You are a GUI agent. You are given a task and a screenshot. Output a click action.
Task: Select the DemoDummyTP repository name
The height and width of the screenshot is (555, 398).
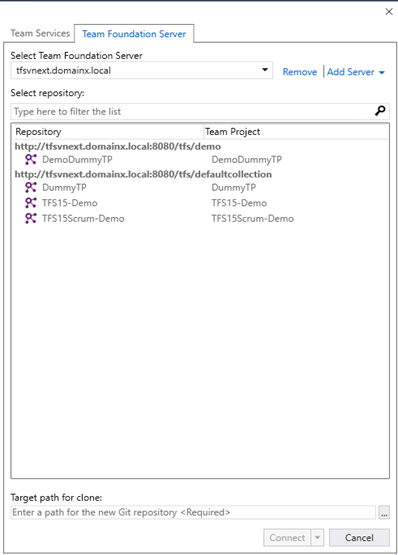[77, 160]
